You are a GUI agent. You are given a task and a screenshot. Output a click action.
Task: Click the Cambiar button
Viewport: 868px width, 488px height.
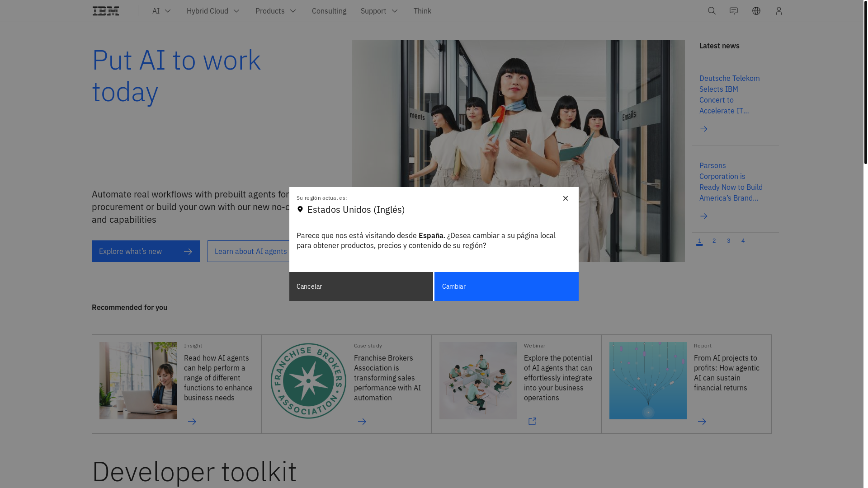(506, 286)
